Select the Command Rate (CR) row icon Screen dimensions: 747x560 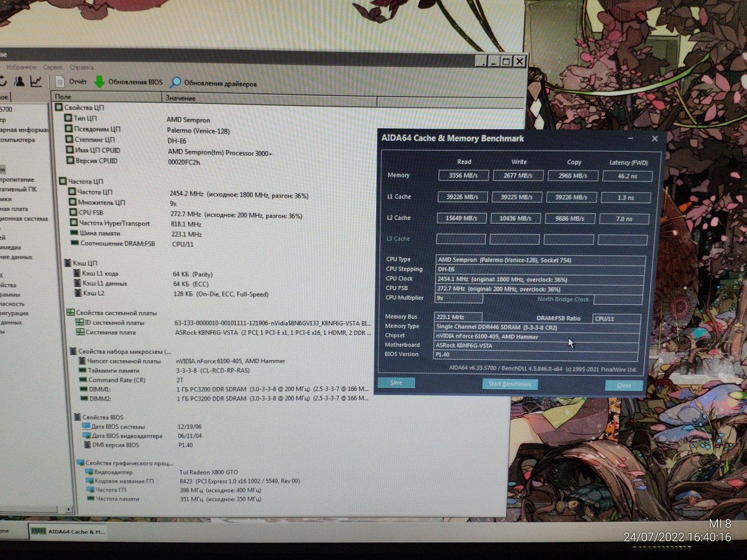(84, 379)
